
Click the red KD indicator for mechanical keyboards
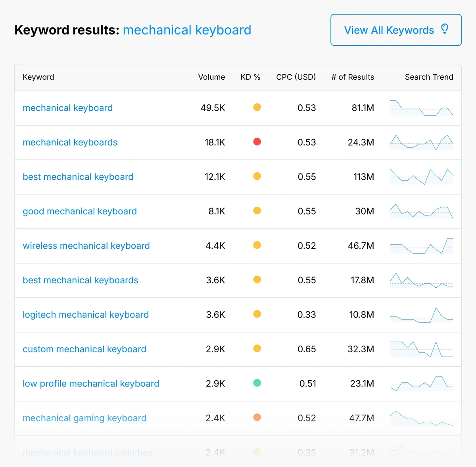(257, 142)
